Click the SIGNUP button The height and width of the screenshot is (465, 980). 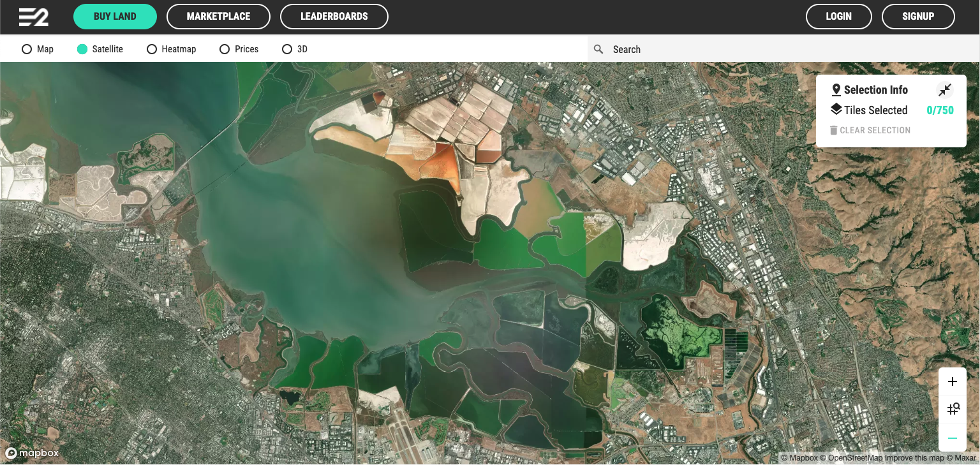tap(918, 16)
